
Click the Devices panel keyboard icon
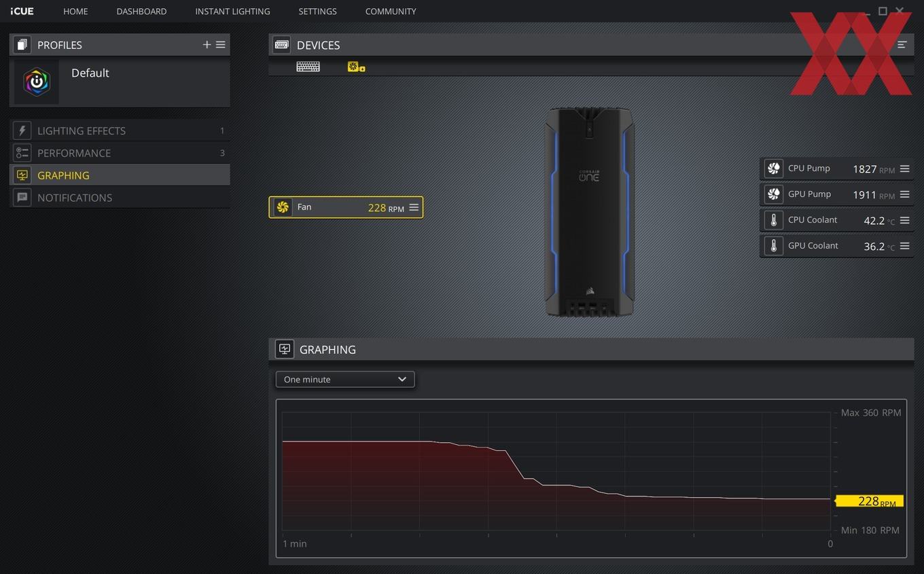pyautogui.click(x=281, y=45)
